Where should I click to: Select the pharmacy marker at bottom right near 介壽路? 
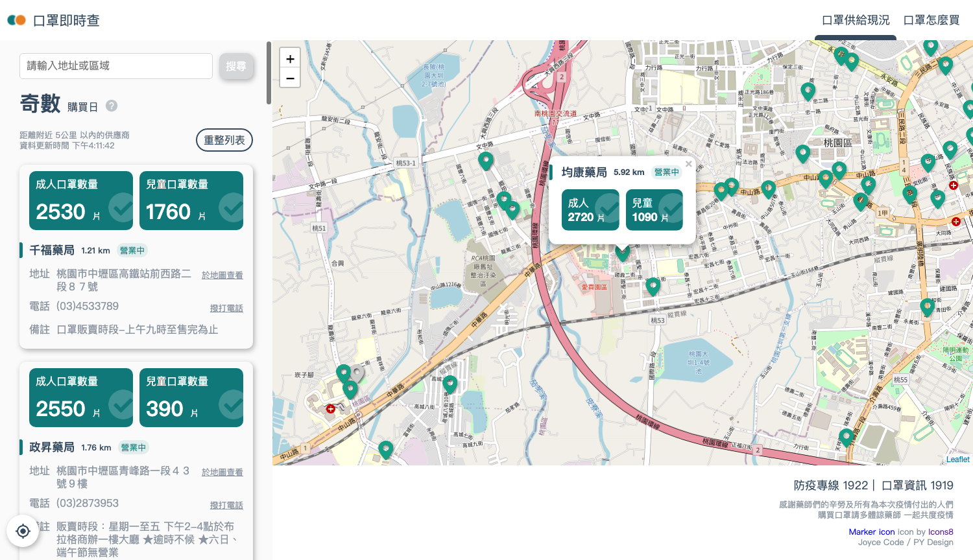tap(846, 437)
